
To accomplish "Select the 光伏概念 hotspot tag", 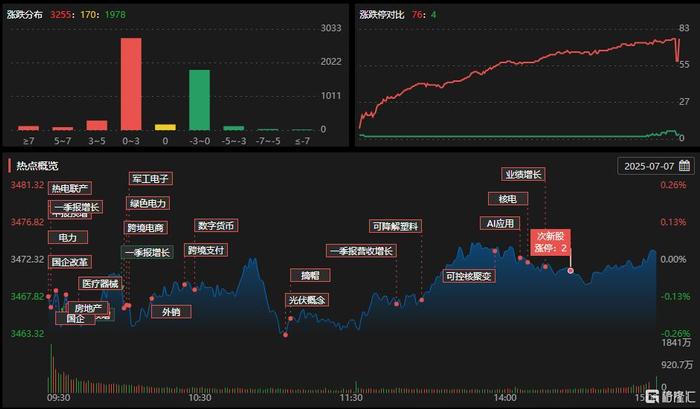I will pos(307,300).
